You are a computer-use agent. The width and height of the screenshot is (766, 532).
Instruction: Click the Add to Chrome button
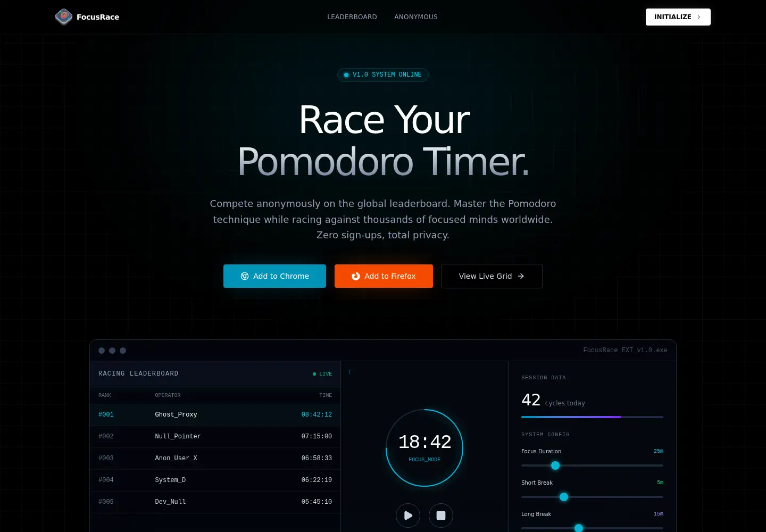click(x=274, y=276)
